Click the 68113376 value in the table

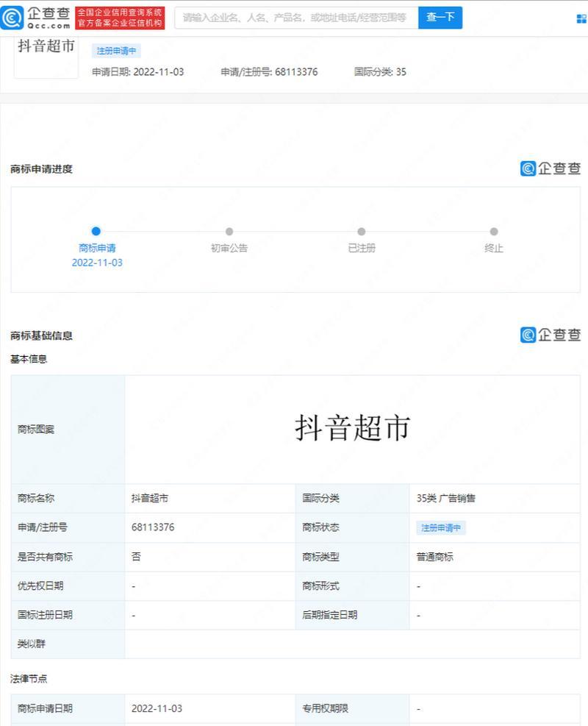point(153,527)
